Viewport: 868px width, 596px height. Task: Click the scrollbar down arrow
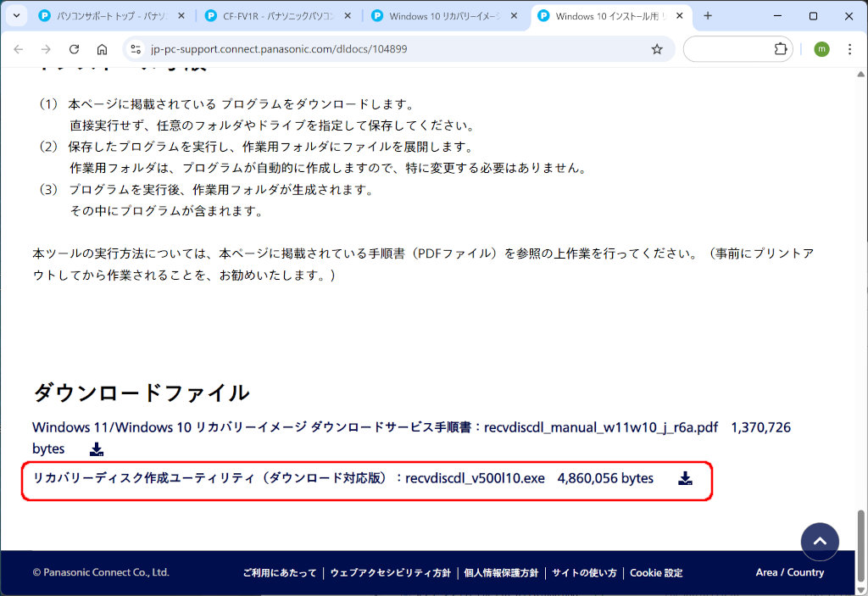coord(861,590)
